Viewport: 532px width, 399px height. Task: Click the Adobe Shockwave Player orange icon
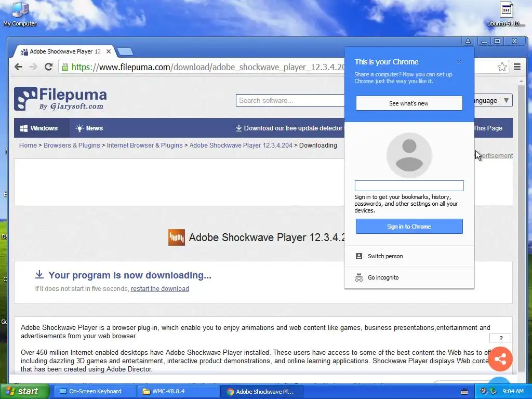pos(177,237)
